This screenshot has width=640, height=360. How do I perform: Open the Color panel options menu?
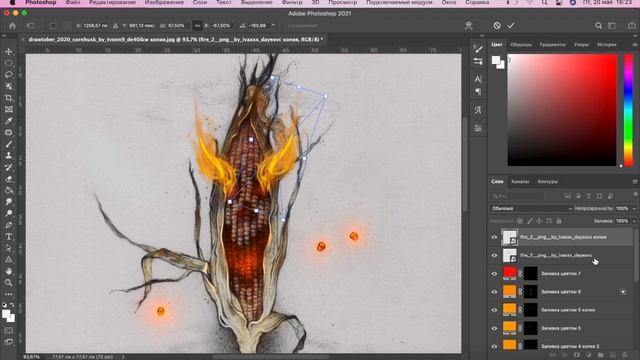click(635, 44)
